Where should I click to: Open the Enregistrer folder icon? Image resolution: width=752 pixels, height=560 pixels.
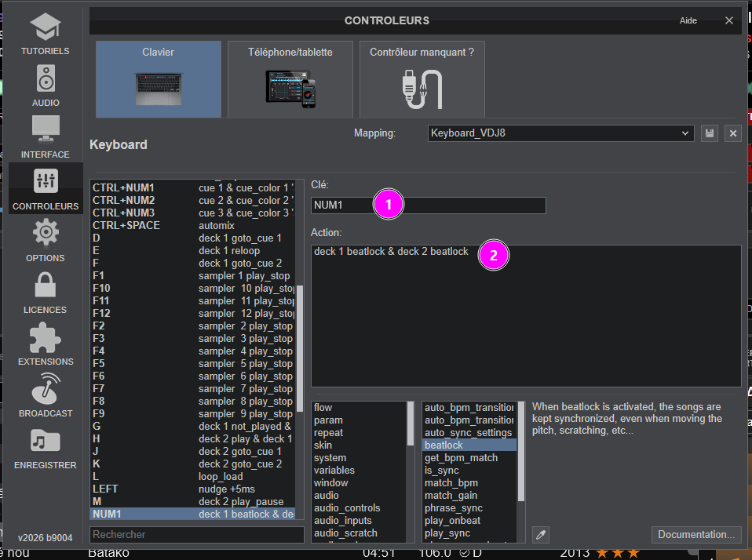45,441
